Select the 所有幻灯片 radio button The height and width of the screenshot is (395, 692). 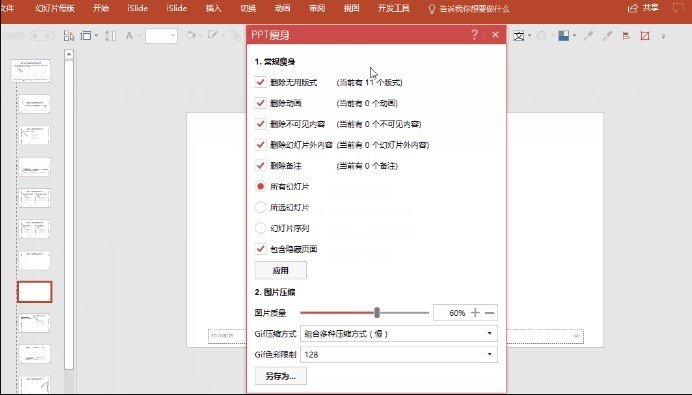[x=260, y=186]
